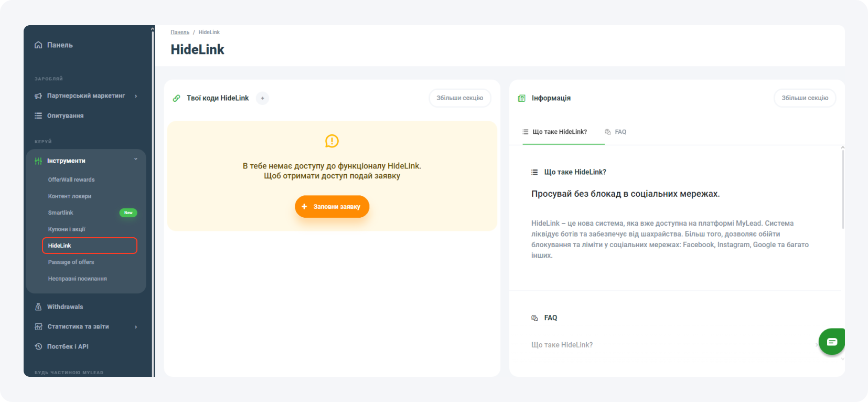Click the Інформація panel scrollbar

click(843, 189)
